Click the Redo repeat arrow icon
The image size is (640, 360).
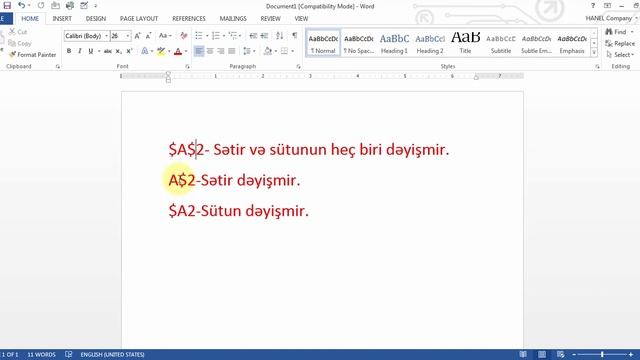pos(41,6)
